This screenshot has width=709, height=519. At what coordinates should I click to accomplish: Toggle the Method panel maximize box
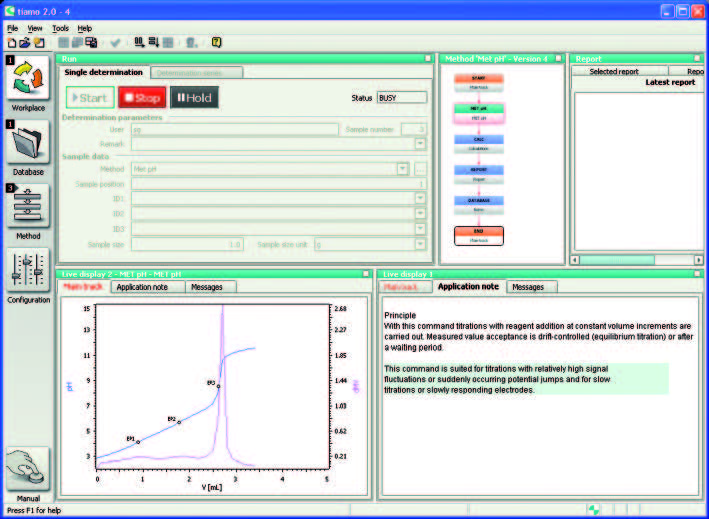(x=557, y=59)
